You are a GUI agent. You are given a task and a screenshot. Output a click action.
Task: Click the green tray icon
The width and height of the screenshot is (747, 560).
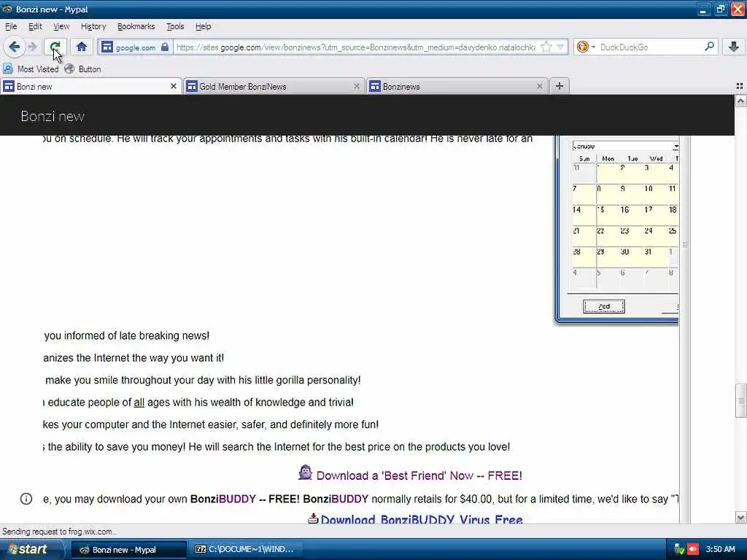pos(679,549)
